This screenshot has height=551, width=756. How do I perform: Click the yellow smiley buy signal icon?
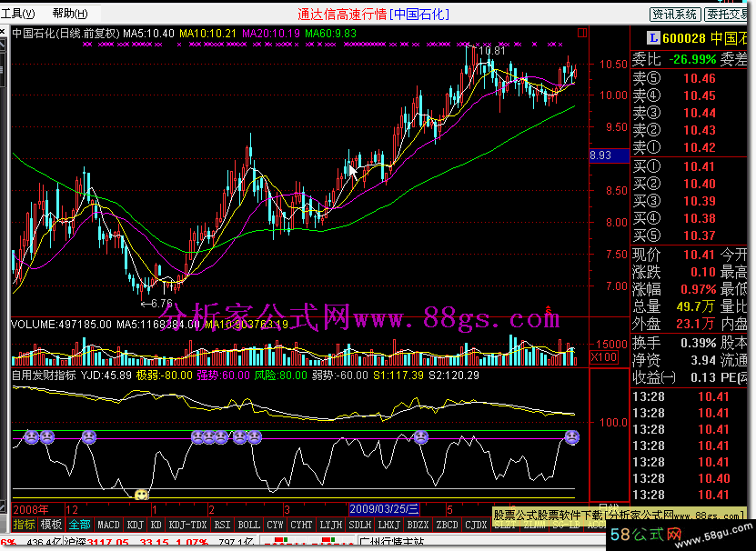[141, 495]
